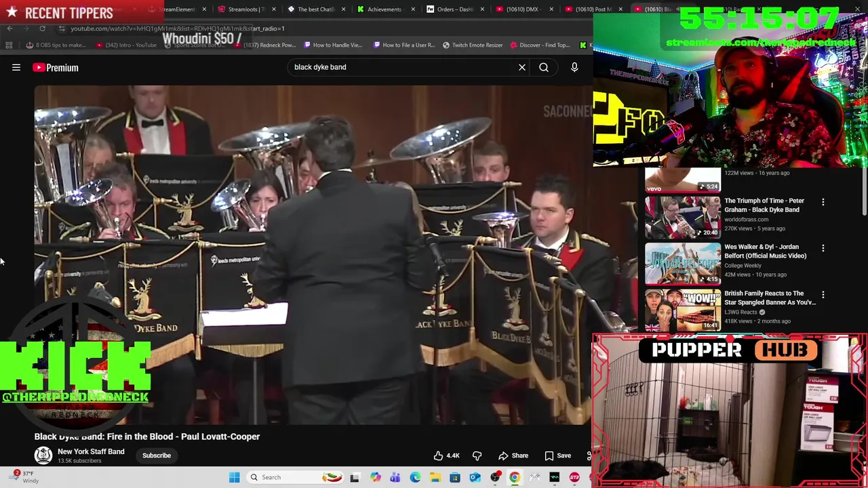Clear the search query with X
This screenshot has width=868, height=488.
pyautogui.click(x=522, y=67)
